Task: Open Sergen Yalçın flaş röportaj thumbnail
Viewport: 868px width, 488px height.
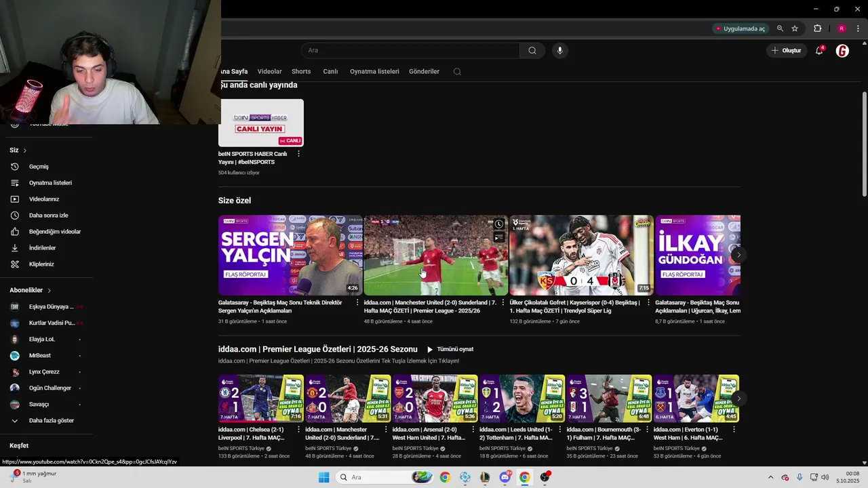Action: pyautogui.click(x=290, y=255)
